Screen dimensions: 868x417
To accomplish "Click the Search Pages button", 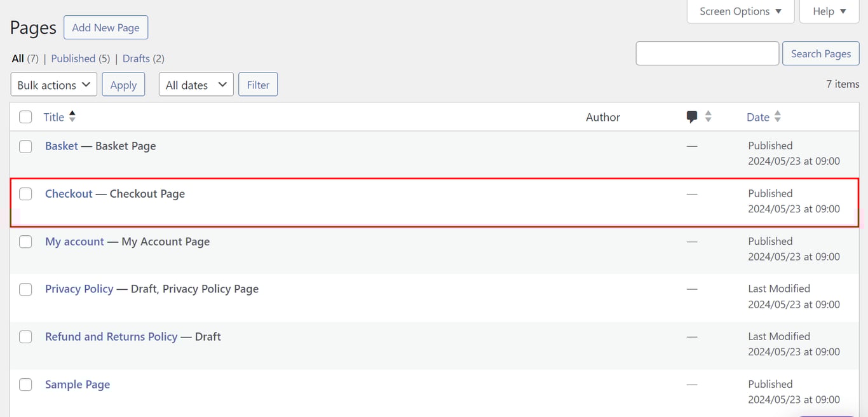I will (820, 53).
